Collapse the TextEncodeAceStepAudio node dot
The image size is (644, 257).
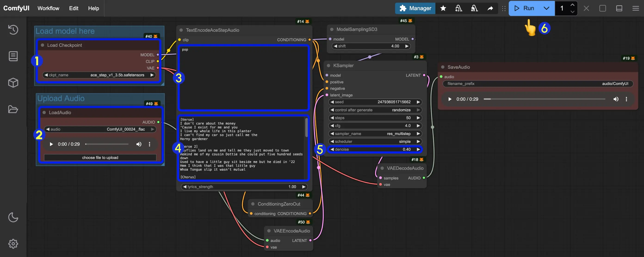coord(181,30)
